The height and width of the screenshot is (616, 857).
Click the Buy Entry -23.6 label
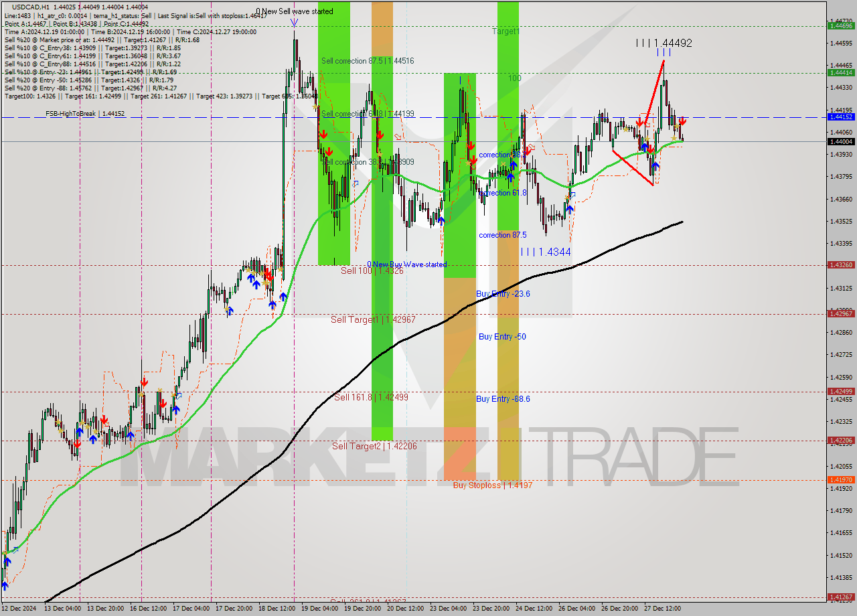tap(503, 293)
